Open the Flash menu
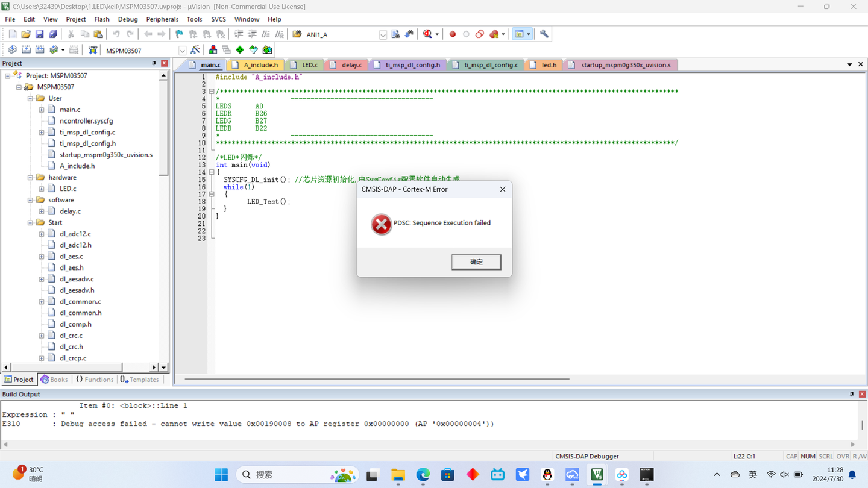This screenshot has height=488, width=868. tap(102, 19)
